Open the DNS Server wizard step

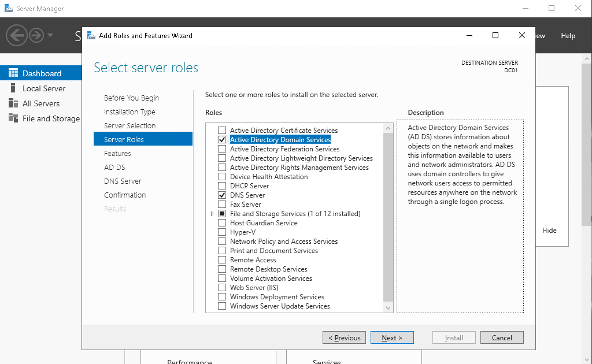pos(123,181)
